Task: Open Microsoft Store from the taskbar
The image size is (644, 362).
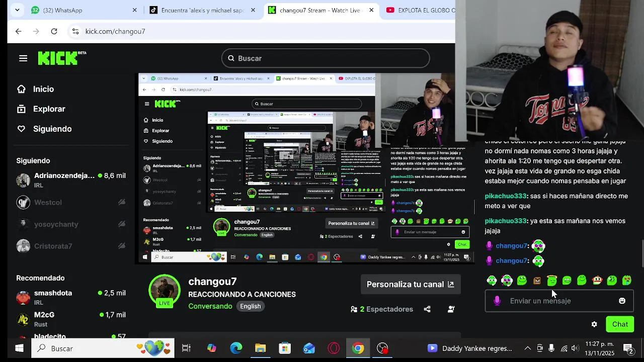Action: [x=285, y=348]
